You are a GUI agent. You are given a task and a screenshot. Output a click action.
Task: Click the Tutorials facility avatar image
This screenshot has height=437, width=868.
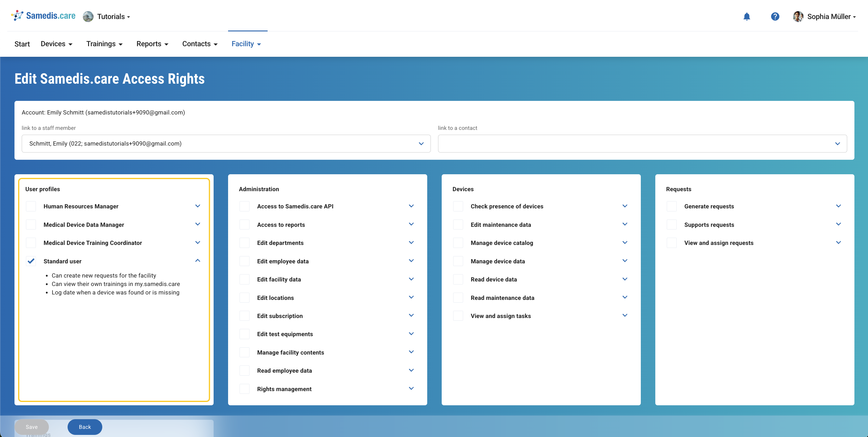(x=88, y=17)
